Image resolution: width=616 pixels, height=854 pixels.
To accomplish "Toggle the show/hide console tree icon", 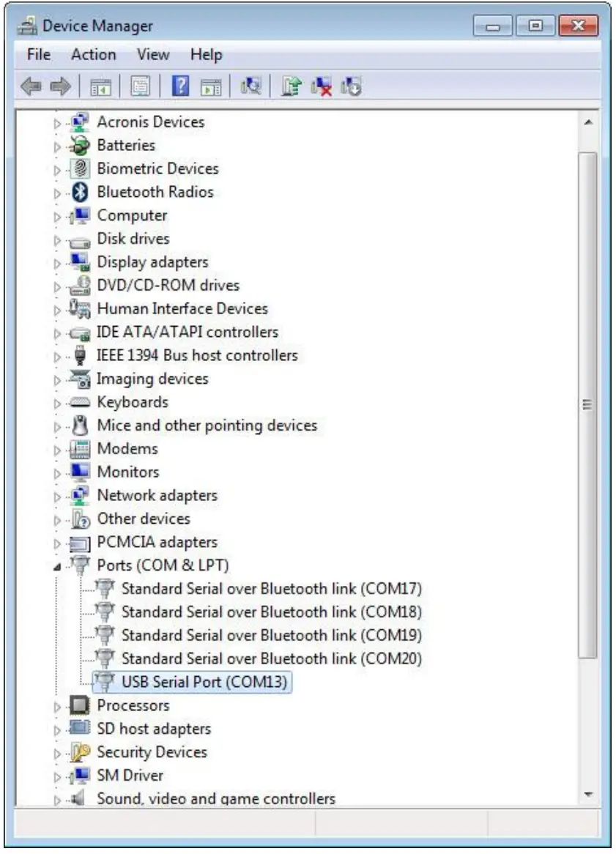I will pyautogui.click(x=100, y=87).
